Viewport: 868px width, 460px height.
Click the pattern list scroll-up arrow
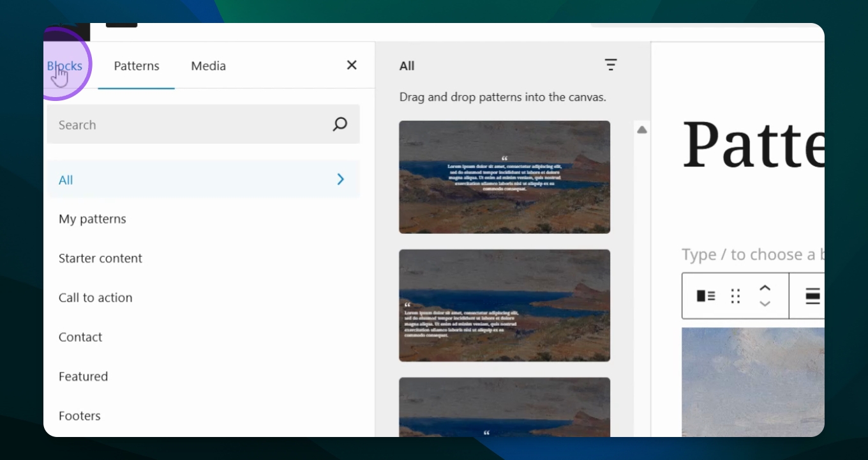[642, 130]
